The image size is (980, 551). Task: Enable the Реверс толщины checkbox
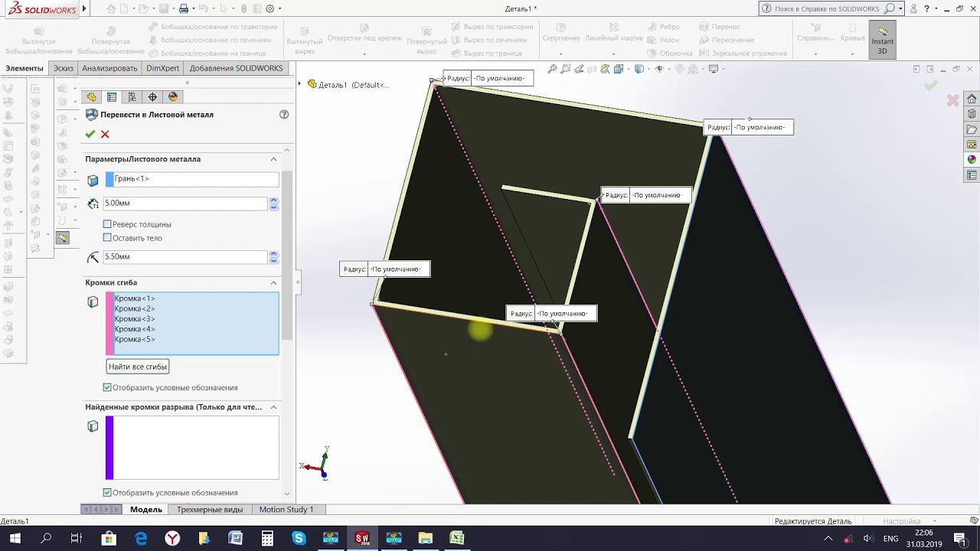pos(107,224)
